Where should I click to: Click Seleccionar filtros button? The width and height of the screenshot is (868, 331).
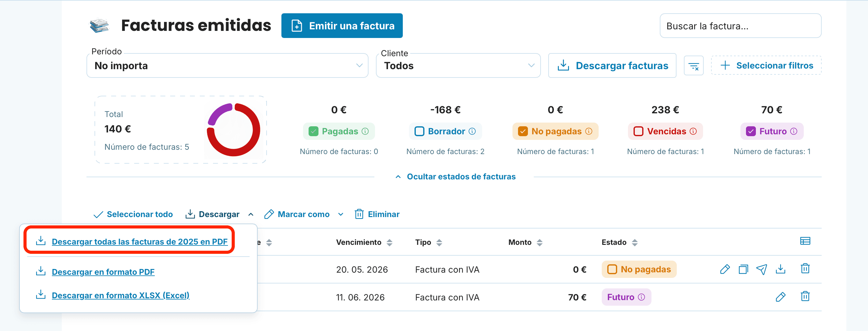(x=766, y=66)
